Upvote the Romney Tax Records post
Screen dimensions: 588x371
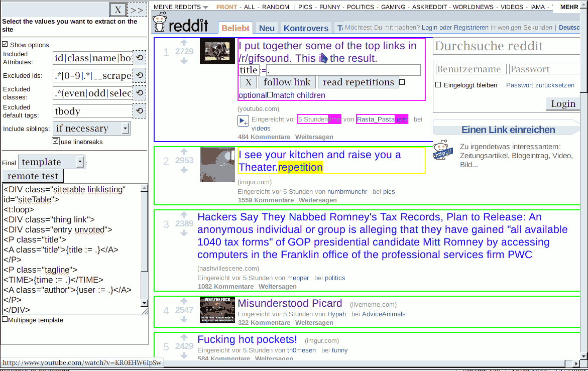184,215
